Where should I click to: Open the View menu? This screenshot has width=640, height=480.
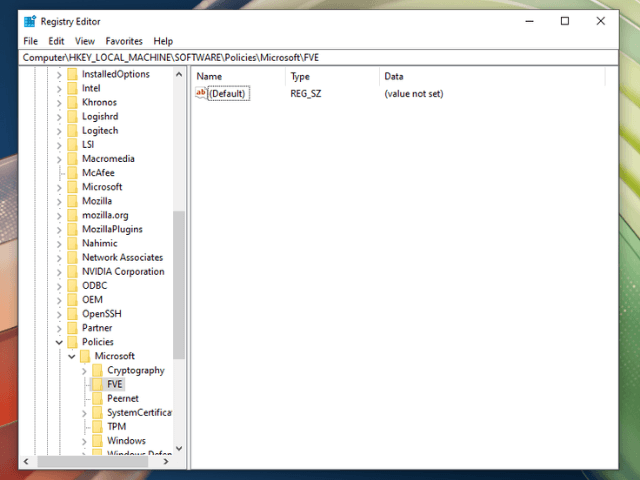pos(84,41)
